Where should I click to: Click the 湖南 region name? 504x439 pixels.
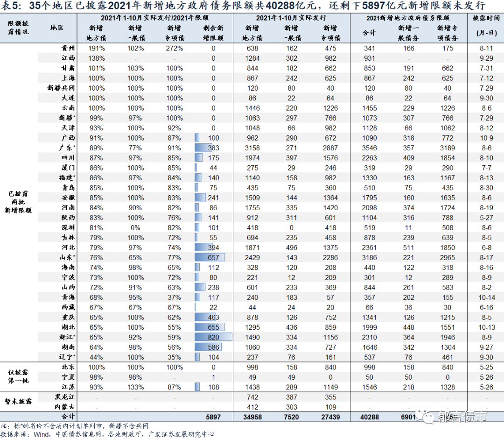click(x=68, y=347)
